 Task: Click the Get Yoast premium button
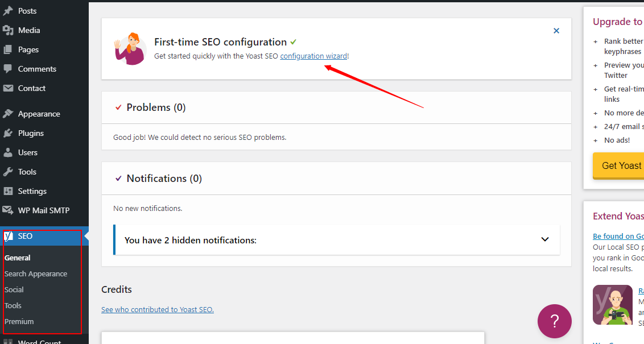618,165
